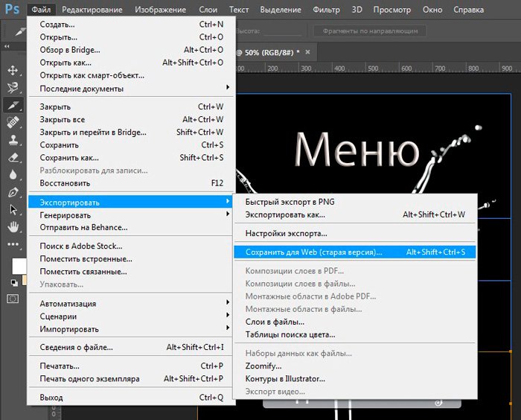
Task: Select the Path Selection arrow tool
Action: pos(13,210)
